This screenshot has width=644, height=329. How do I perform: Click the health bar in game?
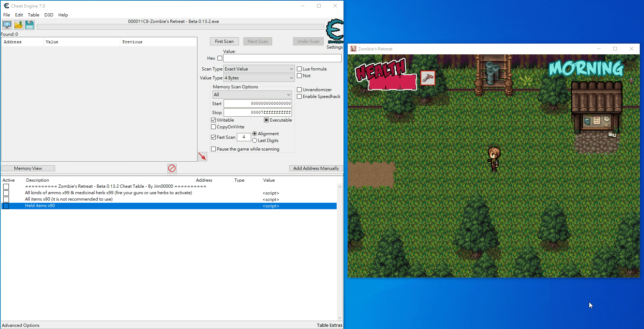pyautogui.click(x=392, y=82)
